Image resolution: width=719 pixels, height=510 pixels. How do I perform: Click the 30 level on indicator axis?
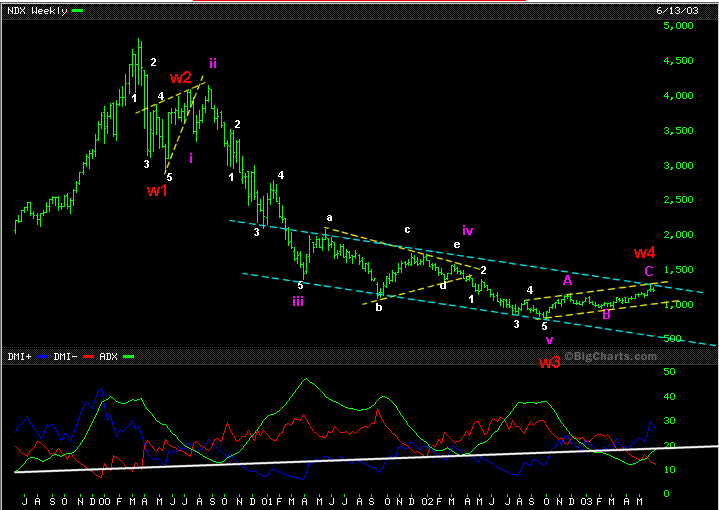pyautogui.click(x=669, y=421)
